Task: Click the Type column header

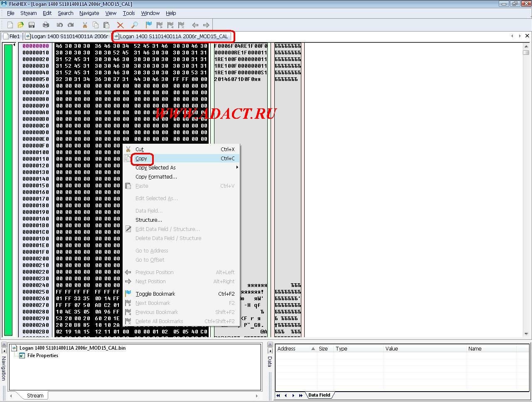Action: [x=359, y=349]
